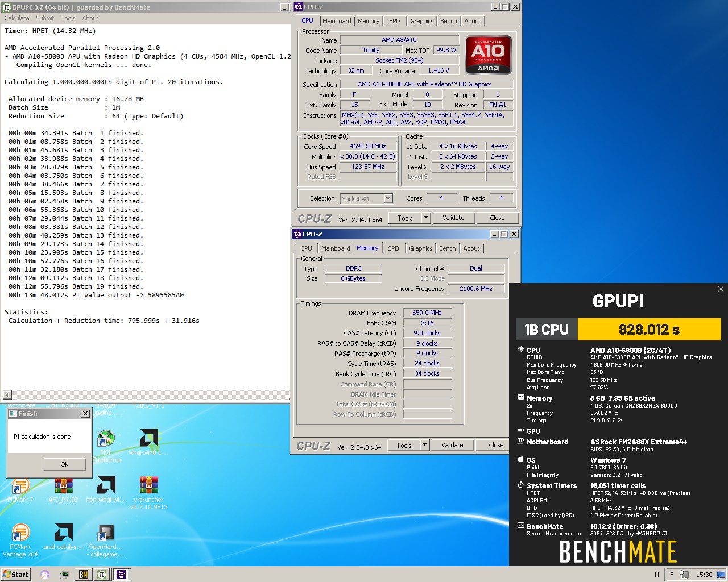The height and width of the screenshot is (582, 728).
Task: Close the BenchMate GPUPI result panel
Action: click(721, 289)
